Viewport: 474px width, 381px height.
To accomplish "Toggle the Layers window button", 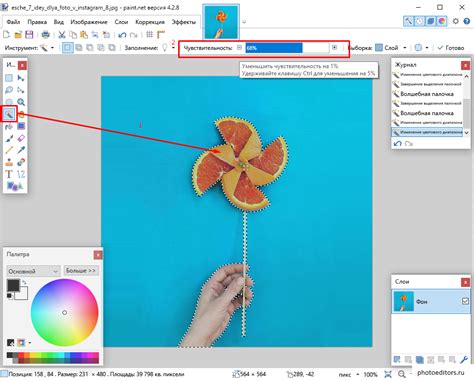I will click(431, 21).
